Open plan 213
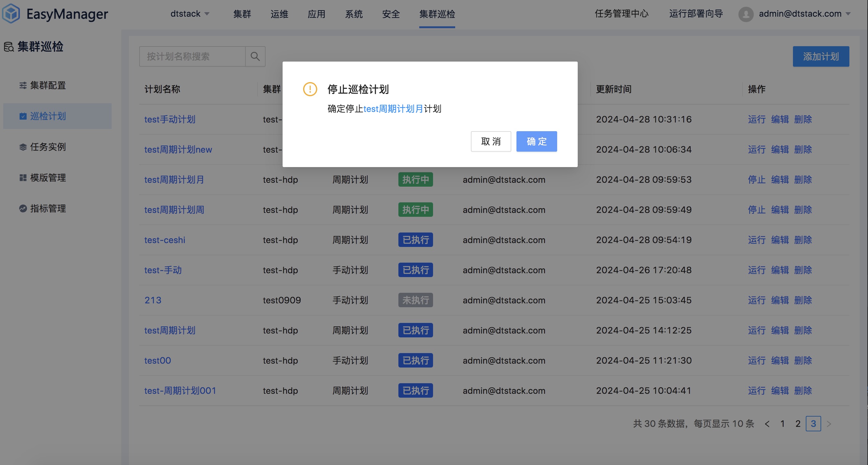 click(x=153, y=300)
